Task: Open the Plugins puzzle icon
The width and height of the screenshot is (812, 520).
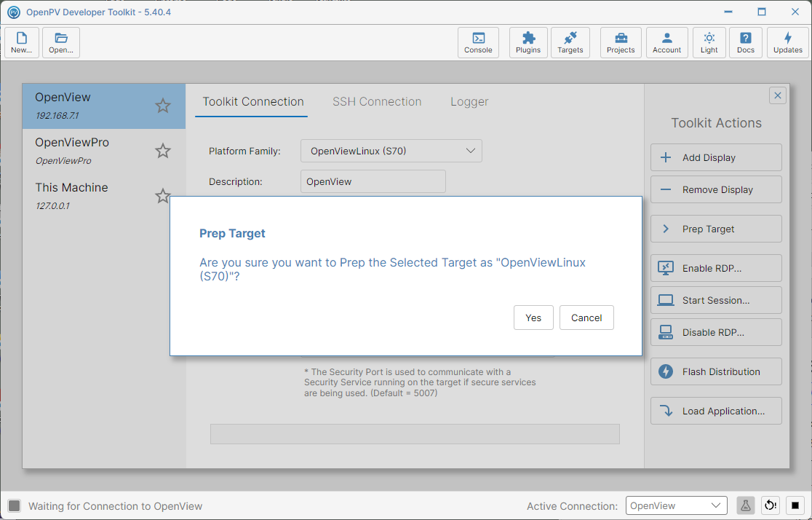Action: 528,42
